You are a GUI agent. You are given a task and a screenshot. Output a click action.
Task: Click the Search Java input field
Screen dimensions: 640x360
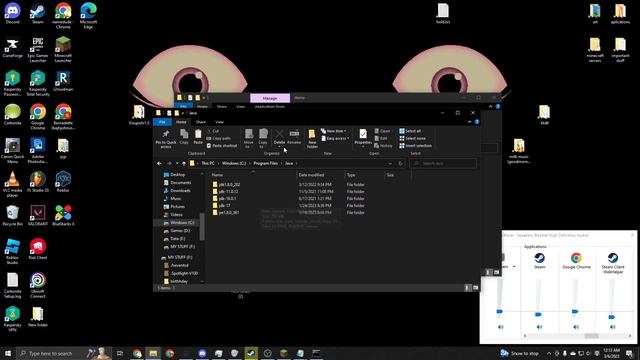[443, 163]
